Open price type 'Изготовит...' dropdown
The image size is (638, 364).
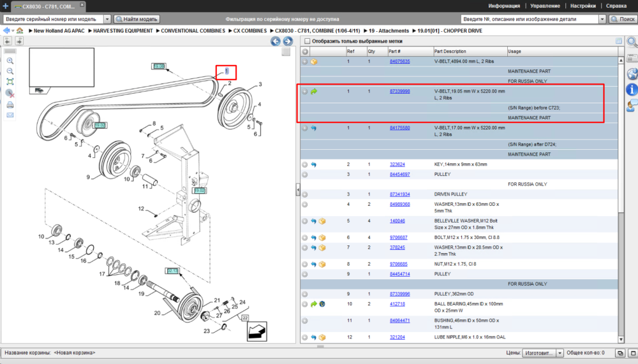(543, 353)
